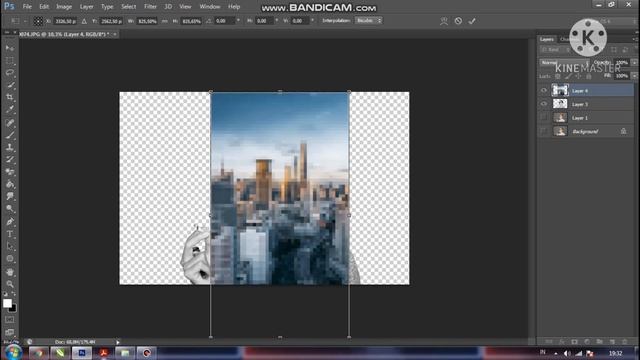Open the Image menu
Image resolution: width=640 pixels, height=360 pixels.
click(x=64, y=7)
